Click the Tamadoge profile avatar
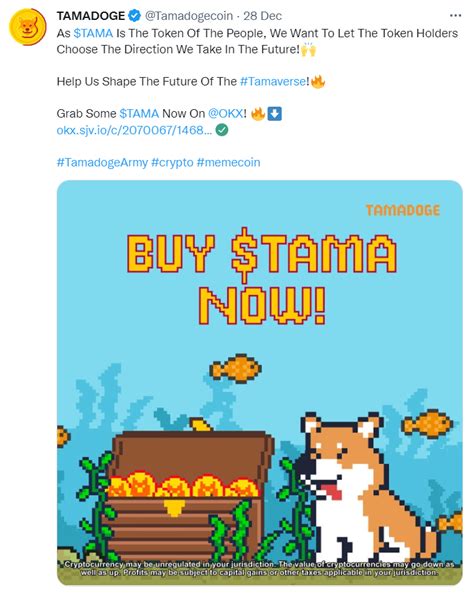 click(27, 27)
